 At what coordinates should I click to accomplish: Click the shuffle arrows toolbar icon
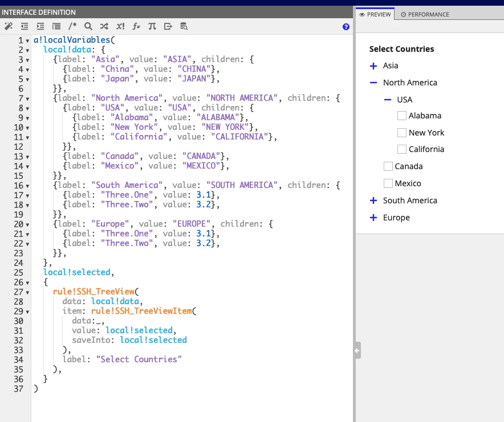click(x=104, y=26)
